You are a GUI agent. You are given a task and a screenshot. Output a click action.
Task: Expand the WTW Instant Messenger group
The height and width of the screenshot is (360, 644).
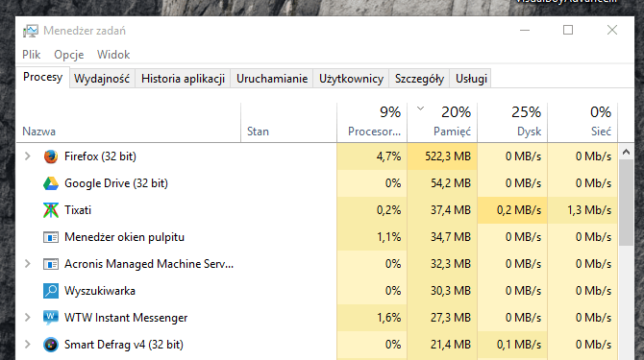28,318
